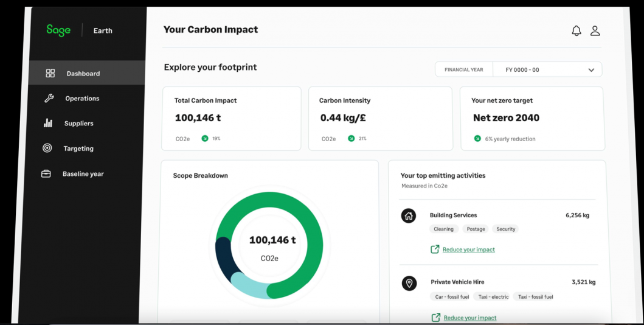
Task: Select the Taxi - fossil fuel tag
Action: coord(533,296)
